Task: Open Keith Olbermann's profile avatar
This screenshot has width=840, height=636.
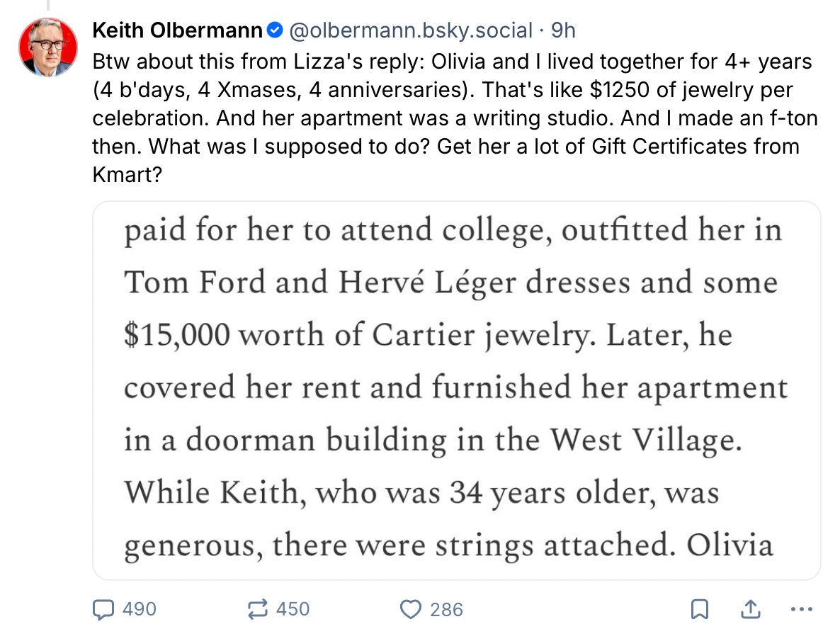Action: click(47, 46)
